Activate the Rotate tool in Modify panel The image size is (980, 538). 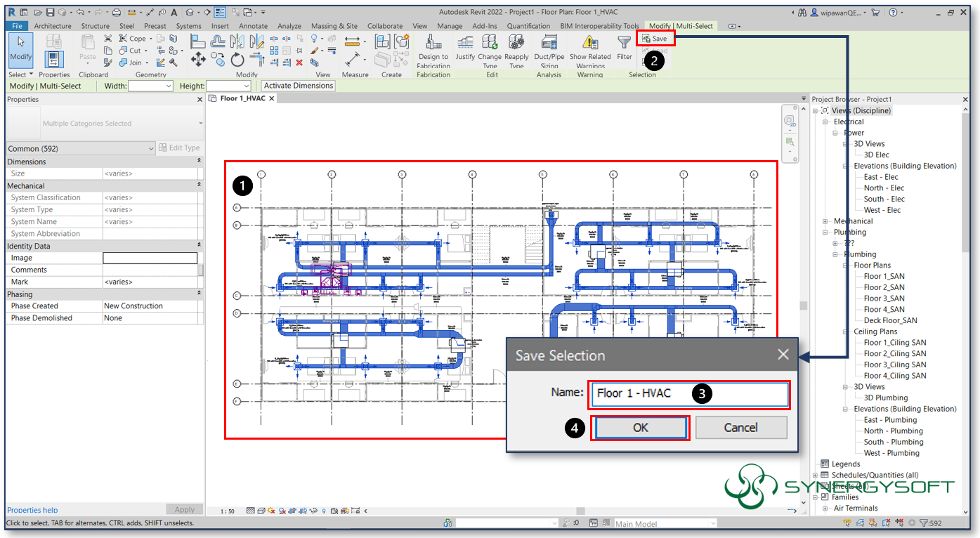click(238, 60)
